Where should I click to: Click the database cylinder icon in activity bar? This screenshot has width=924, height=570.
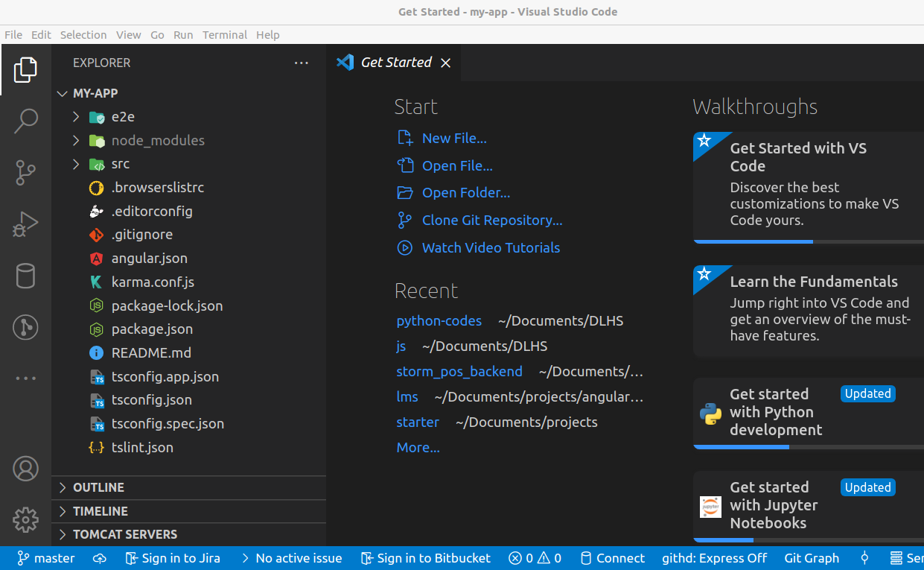tap(25, 276)
